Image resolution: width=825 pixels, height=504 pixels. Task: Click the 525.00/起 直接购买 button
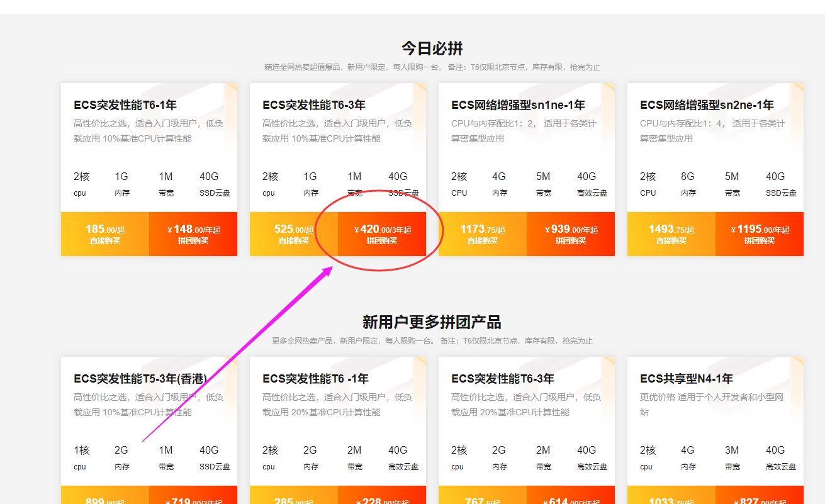(x=294, y=234)
